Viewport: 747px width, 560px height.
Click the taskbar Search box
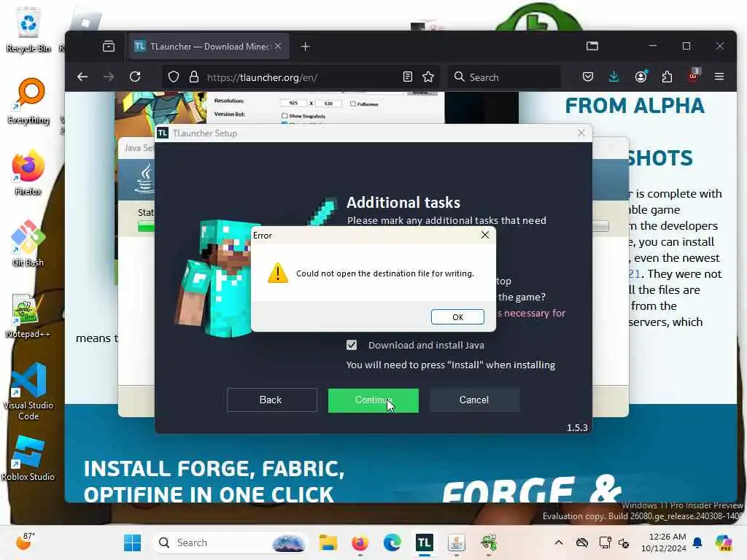tap(230, 542)
